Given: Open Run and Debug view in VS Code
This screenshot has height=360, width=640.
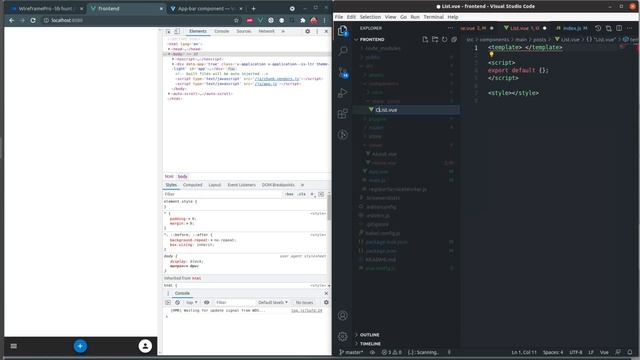Looking at the screenshot, I should [343, 93].
